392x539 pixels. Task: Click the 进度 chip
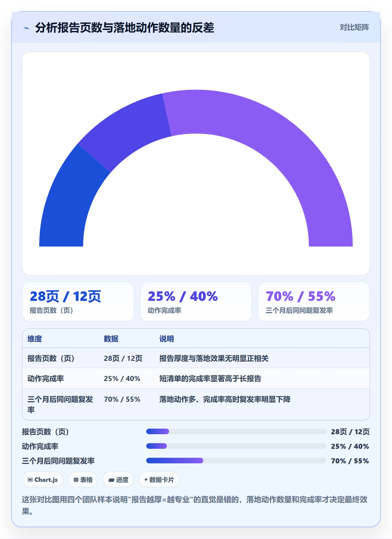click(118, 480)
